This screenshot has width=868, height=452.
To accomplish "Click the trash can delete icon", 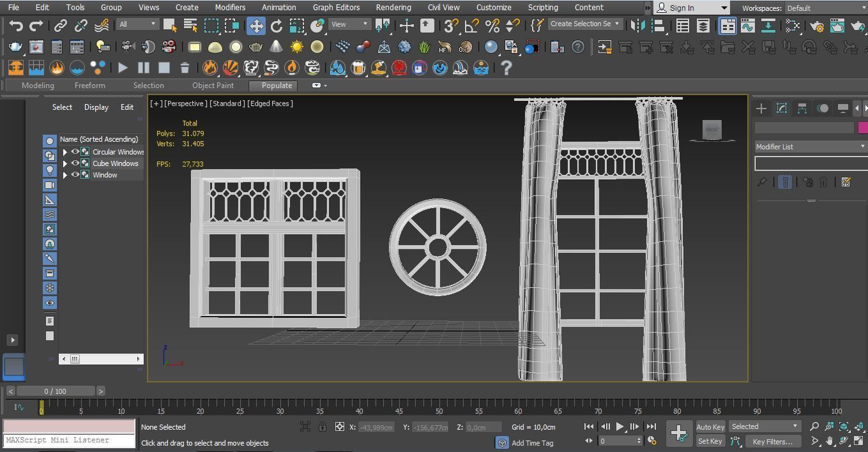I will pyautogui.click(x=185, y=67).
